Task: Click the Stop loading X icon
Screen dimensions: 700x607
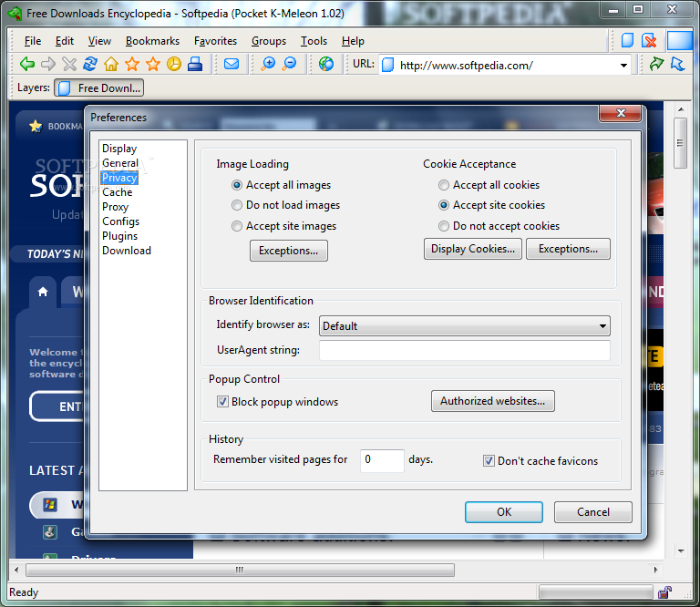Action: click(x=69, y=65)
